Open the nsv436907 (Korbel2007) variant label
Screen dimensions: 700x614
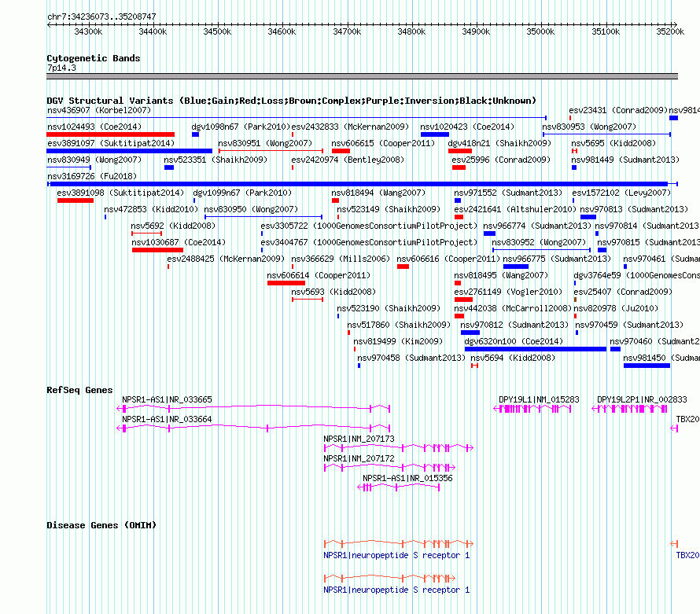(99, 110)
